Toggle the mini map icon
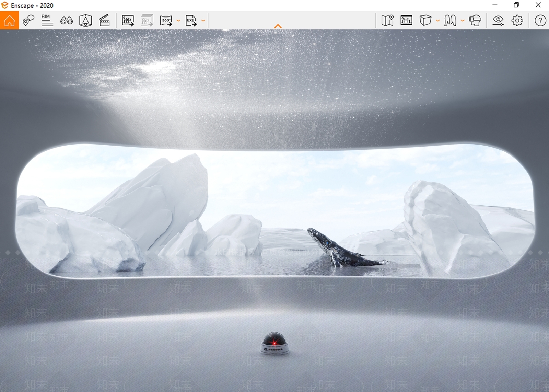Viewport: 549px width, 392px height. pos(387,20)
